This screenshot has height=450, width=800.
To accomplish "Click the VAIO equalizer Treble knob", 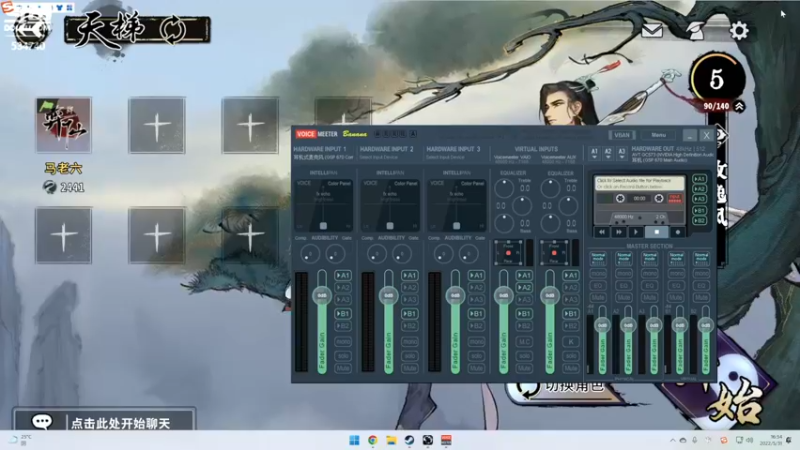I will 504,188.
